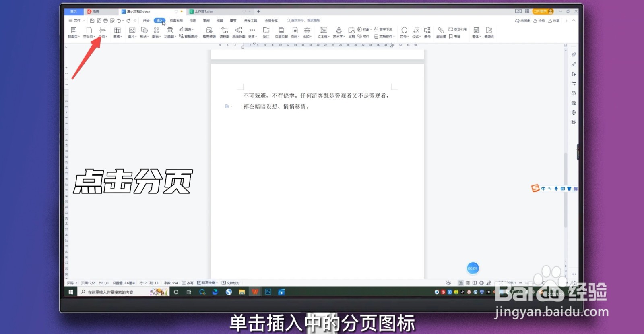Switch to the Review (审阅) tab
Screen dimensions: 644x334
206,21
